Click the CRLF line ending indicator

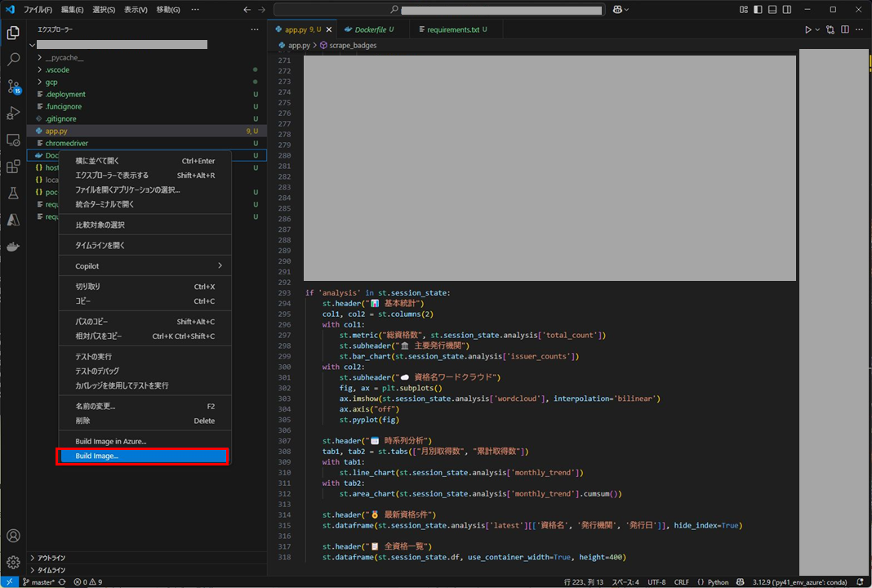[681, 582]
